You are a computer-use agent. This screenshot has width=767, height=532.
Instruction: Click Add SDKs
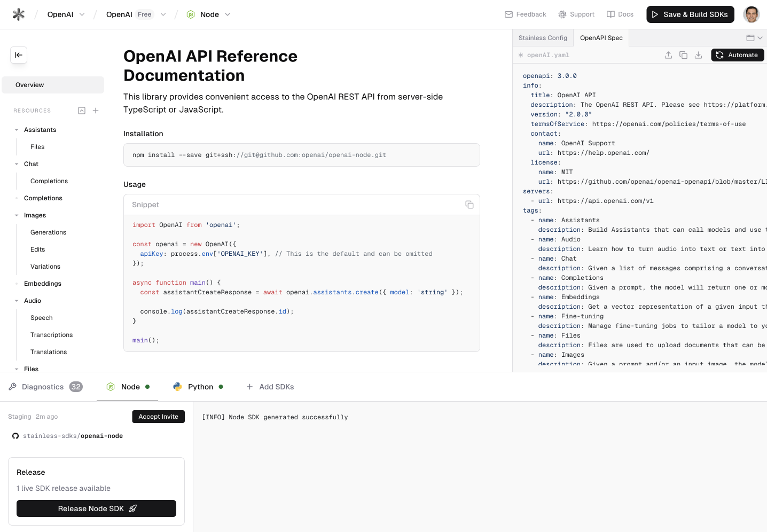pos(270,387)
